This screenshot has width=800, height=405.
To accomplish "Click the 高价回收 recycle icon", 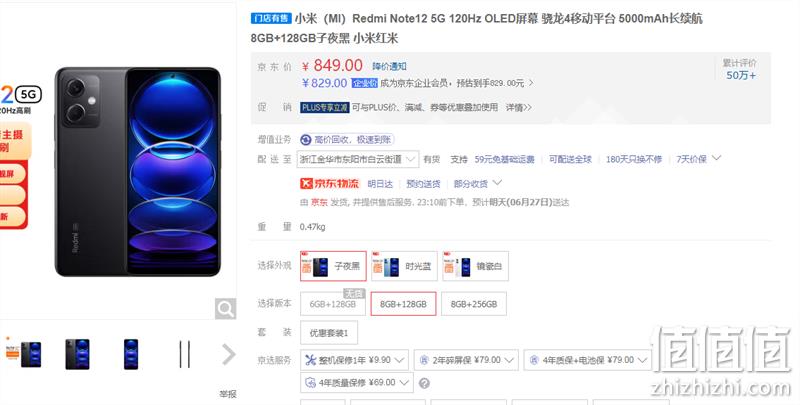I will point(306,140).
